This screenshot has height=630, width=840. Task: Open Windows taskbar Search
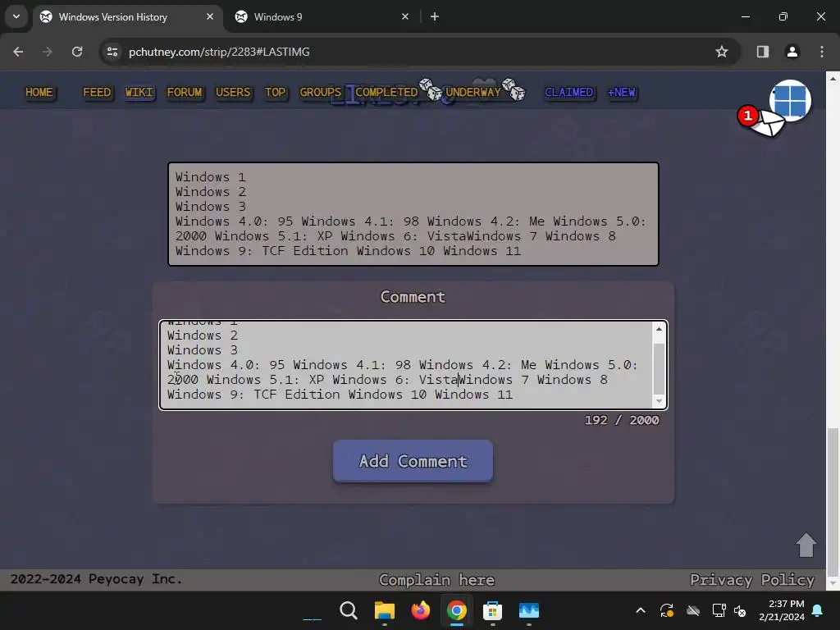point(348,610)
